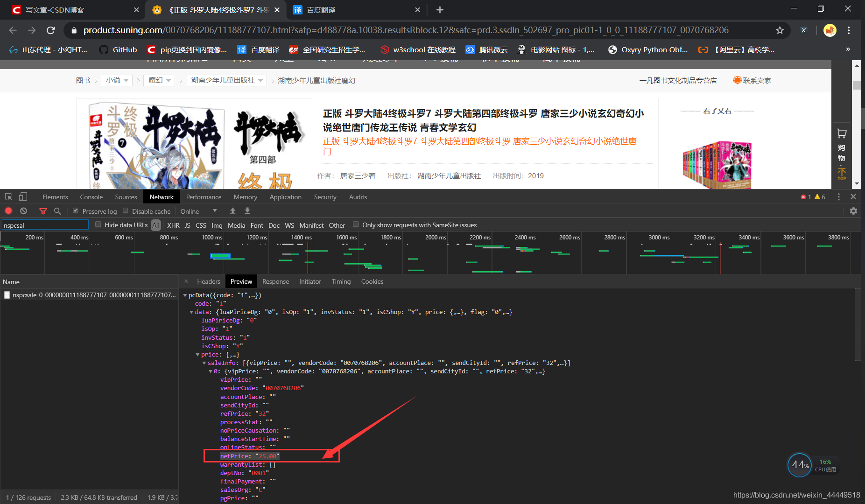Filter requests by JS
Image resolution: width=865 pixels, height=504 pixels.
(x=187, y=225)
